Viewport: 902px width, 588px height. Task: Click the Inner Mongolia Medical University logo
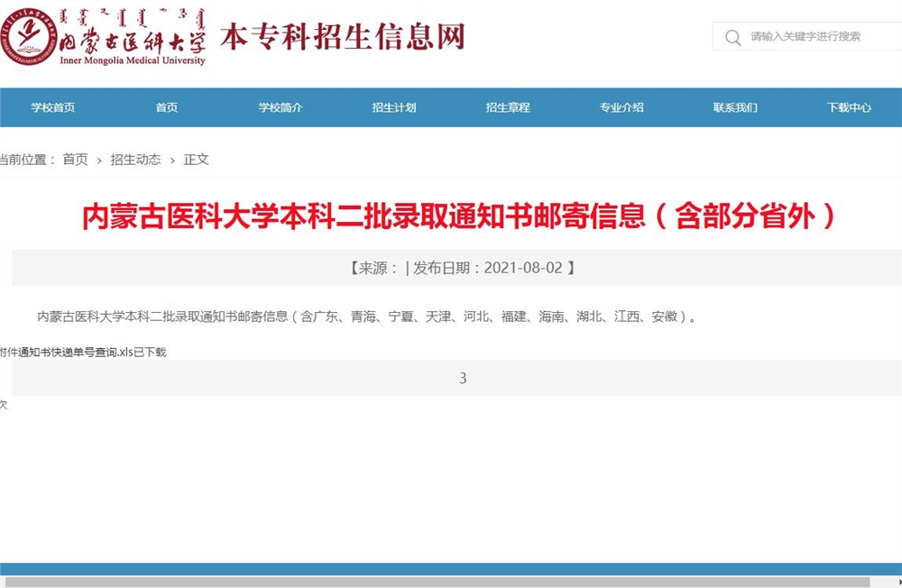pyautogui.click(x=104, y=37)
